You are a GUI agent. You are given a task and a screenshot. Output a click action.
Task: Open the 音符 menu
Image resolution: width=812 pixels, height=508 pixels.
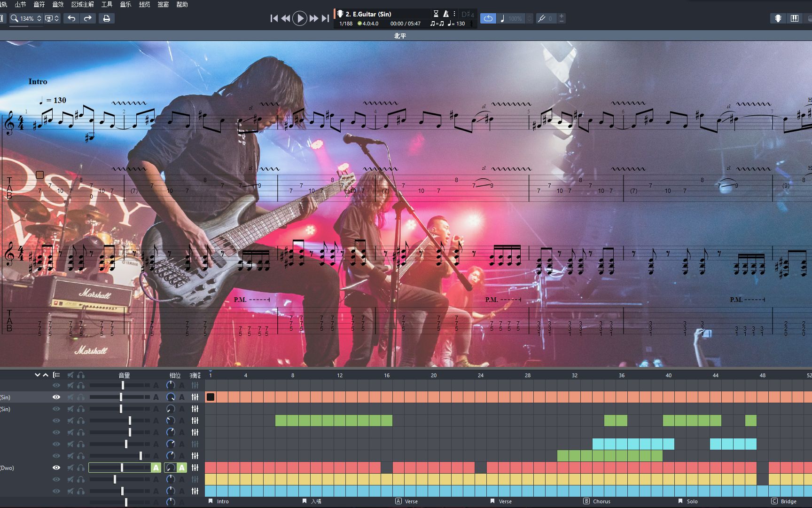[39, 4]
